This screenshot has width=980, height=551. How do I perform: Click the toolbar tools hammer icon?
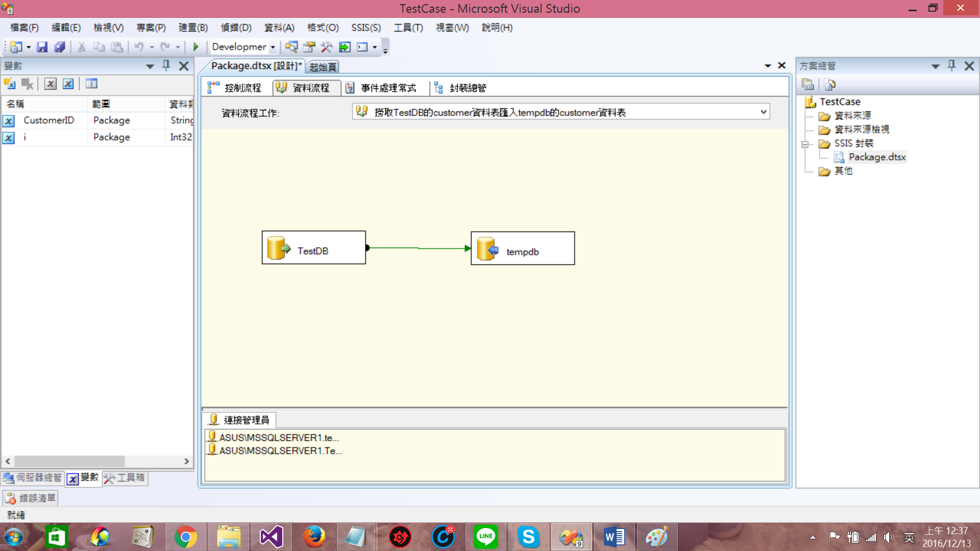pos(327,47)
